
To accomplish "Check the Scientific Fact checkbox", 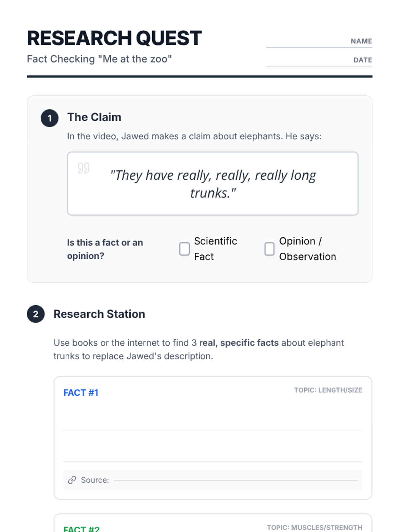I will point(184,249).
